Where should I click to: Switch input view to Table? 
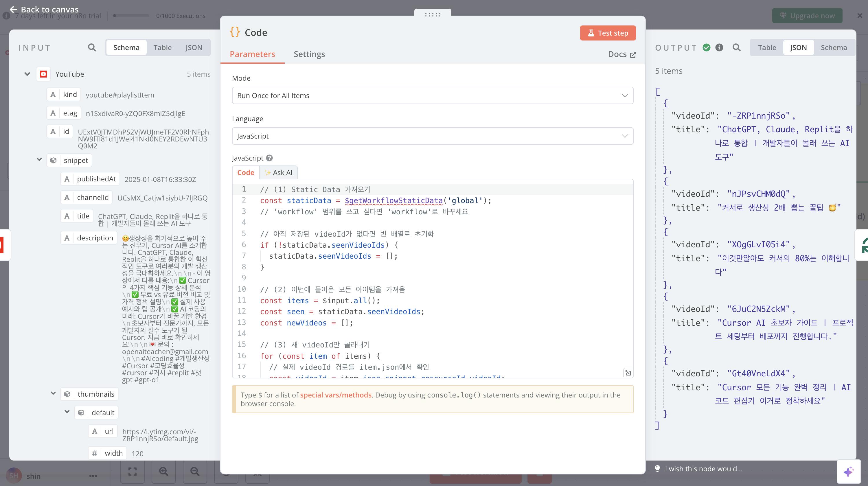tap(162, 47)
